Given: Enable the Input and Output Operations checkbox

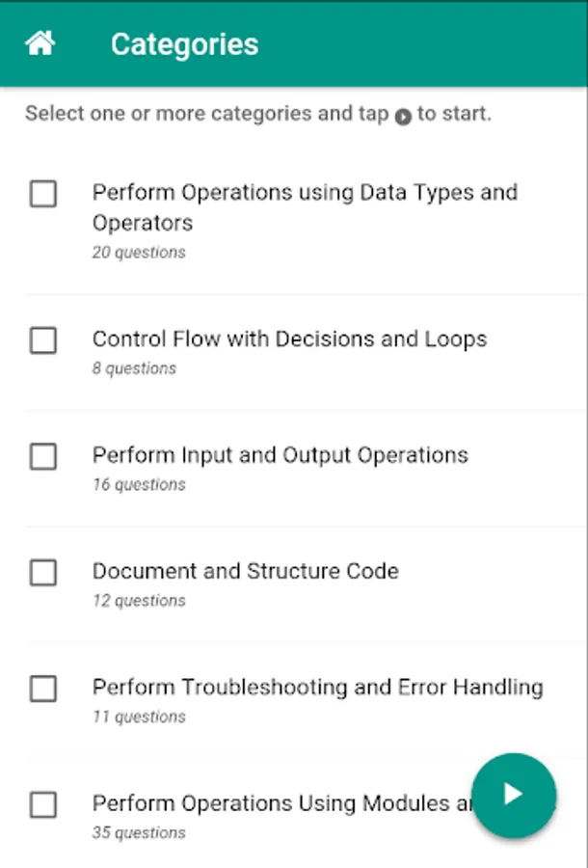Looking at the screenshot, I should (x=43, y=456).
